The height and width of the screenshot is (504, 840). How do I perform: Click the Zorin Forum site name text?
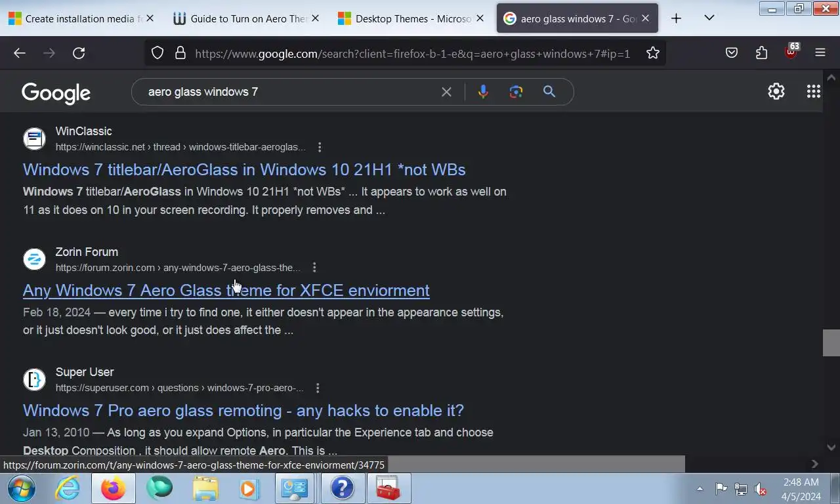[87, 252]
